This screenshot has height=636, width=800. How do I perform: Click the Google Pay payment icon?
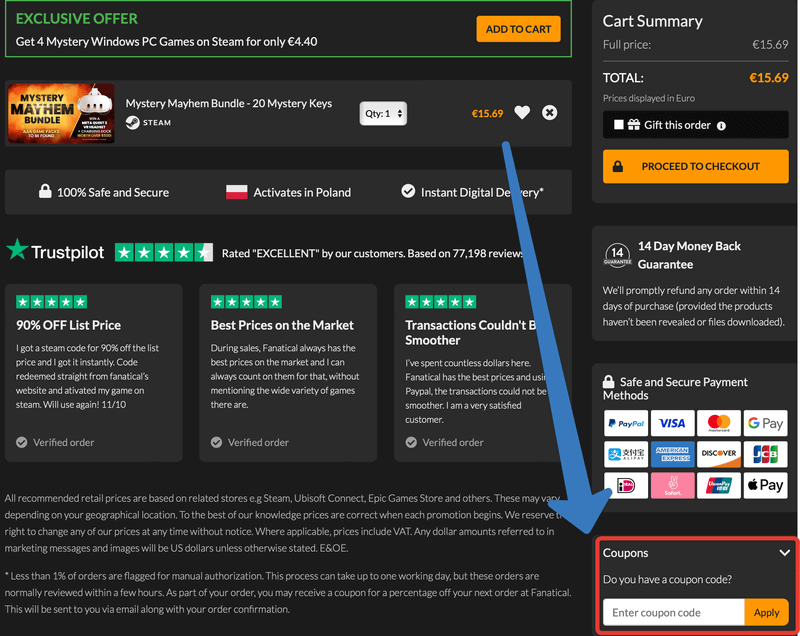765,423
